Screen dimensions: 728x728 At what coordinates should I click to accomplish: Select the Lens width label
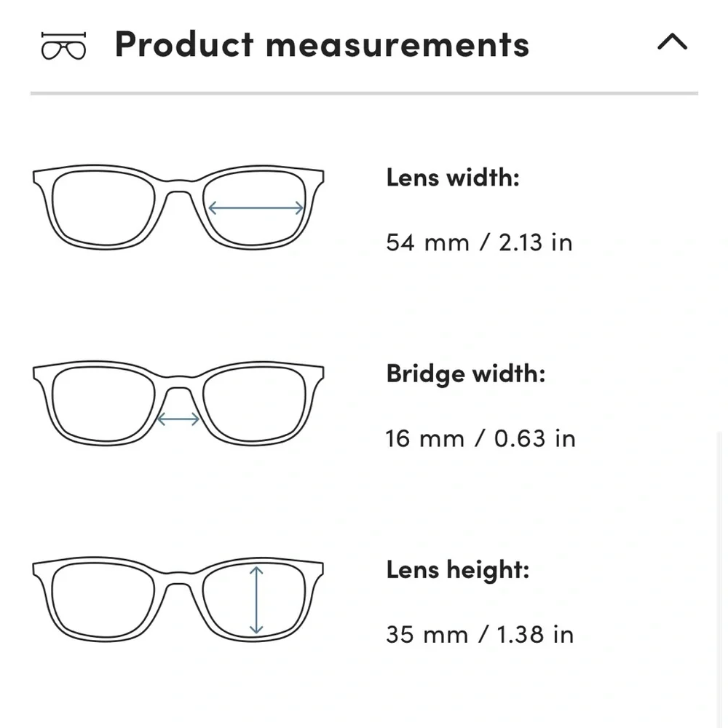click(x=453, y=178)
